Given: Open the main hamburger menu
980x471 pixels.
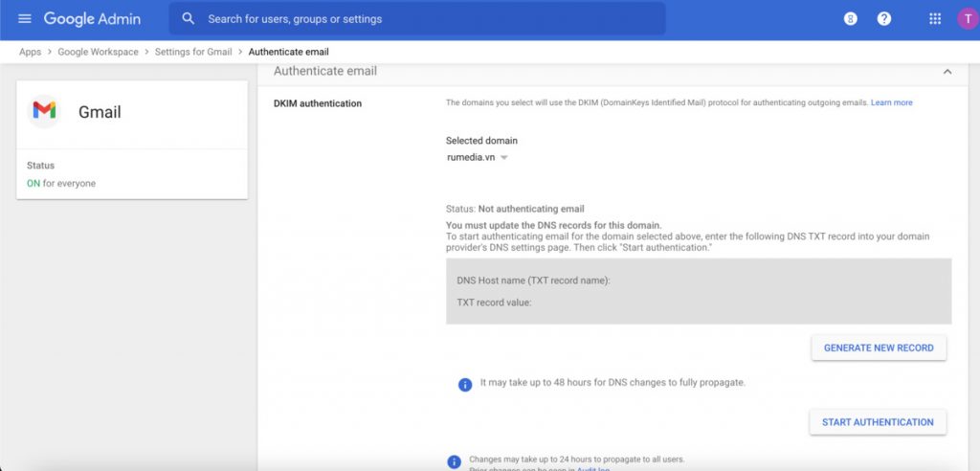Looking at the screenshot, I should pos(24,19).
